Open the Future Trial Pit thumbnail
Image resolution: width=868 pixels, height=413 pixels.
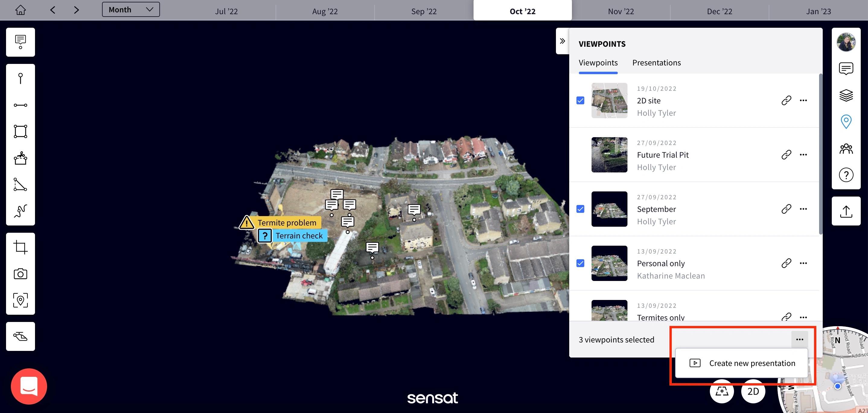click(x=609, y=155)
